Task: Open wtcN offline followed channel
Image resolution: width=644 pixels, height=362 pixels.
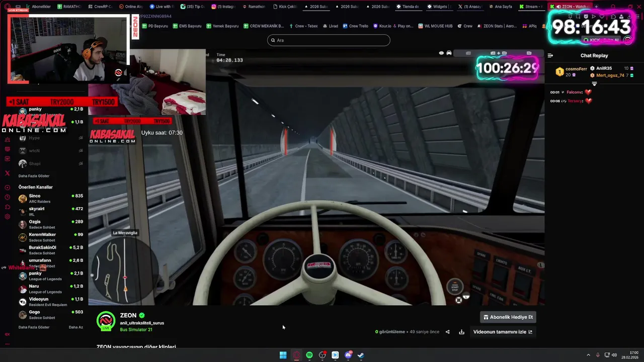Action: tap(50, 151)
